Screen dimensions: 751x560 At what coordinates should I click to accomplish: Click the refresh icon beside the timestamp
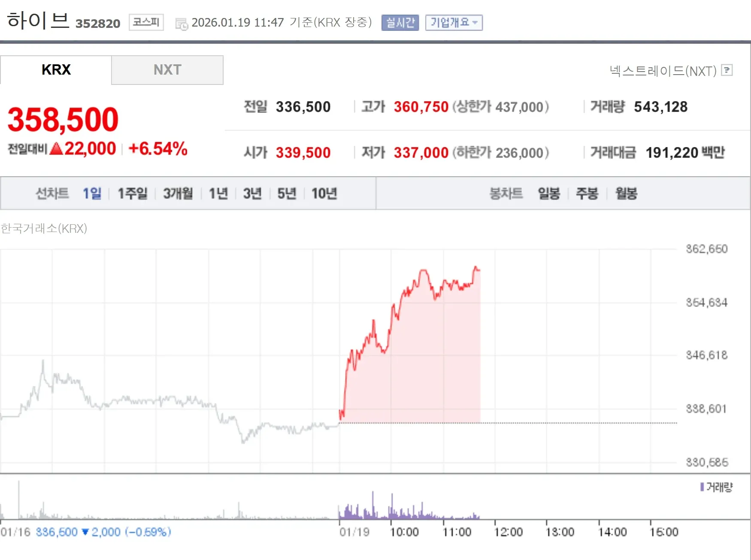[182, 23]
